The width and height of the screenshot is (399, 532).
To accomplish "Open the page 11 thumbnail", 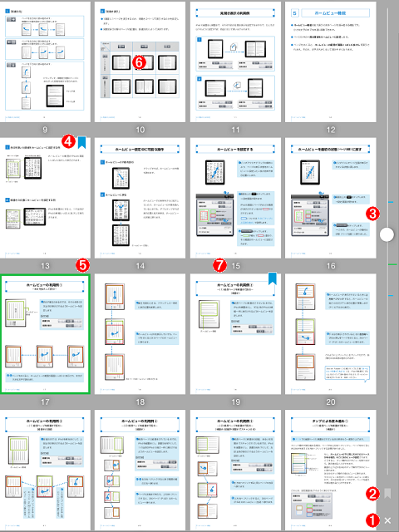I will tap(235, 62).
